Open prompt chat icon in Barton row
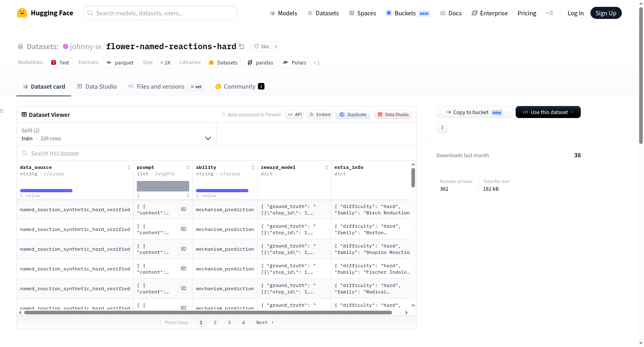This screenshot has width=644, height=347. tap(184, 229)
